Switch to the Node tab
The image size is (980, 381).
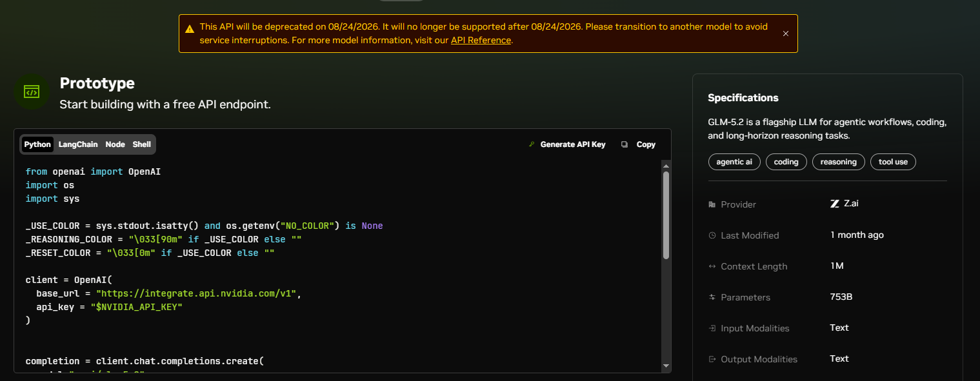[115, 144]
